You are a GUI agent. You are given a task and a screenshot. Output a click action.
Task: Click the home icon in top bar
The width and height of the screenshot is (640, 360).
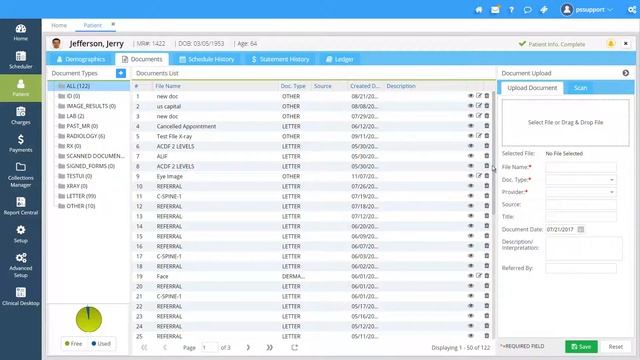(x=479, y=9)
